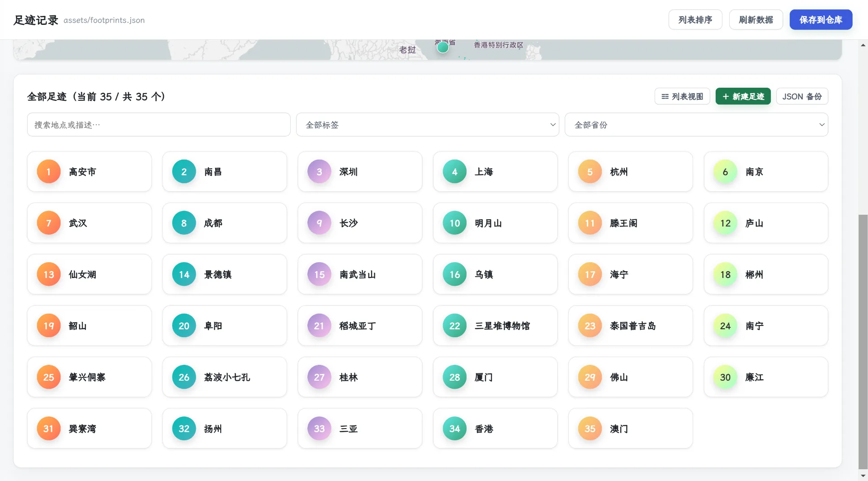Click the orange number 1 badge for 高安市
The height and width of the screenshot is (481, 868).
point(48,172)
